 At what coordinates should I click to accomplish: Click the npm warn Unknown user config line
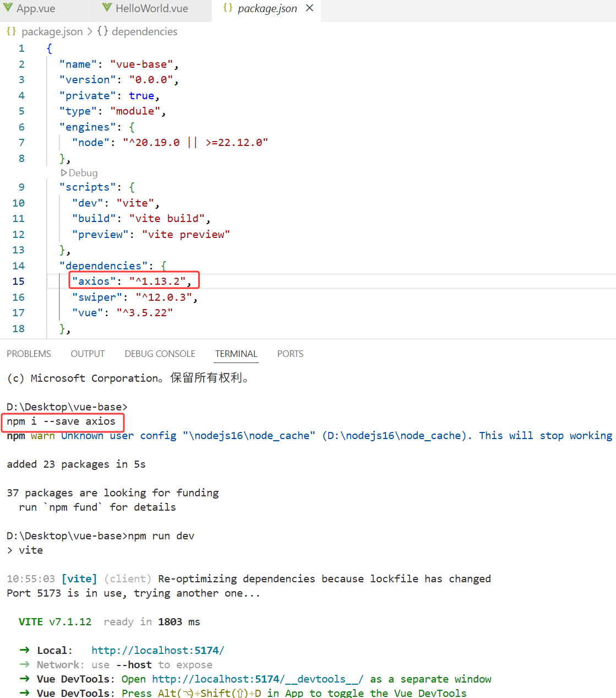(x=309, y=436)
